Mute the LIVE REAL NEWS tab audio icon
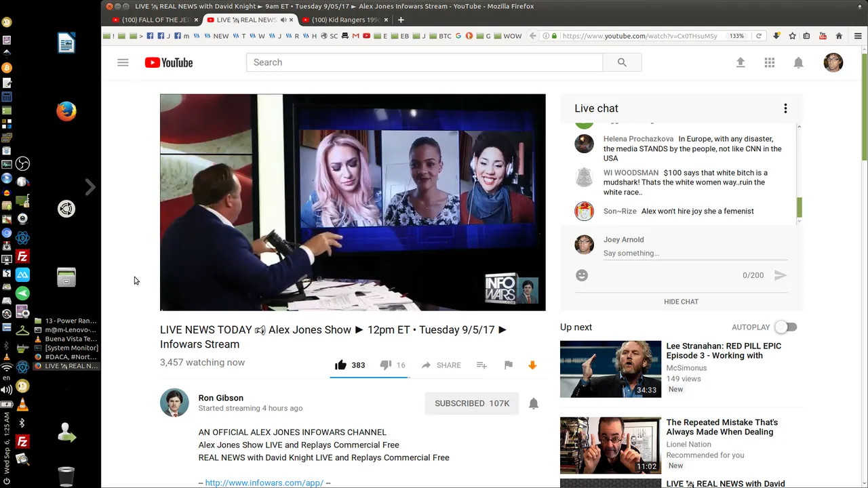 (284, 20)
